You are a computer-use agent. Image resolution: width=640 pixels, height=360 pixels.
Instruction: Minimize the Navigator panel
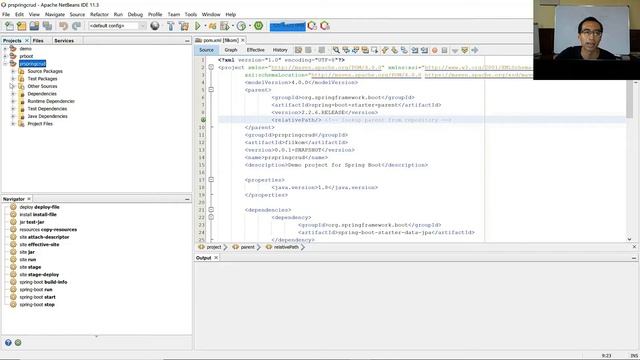(187, 199)
